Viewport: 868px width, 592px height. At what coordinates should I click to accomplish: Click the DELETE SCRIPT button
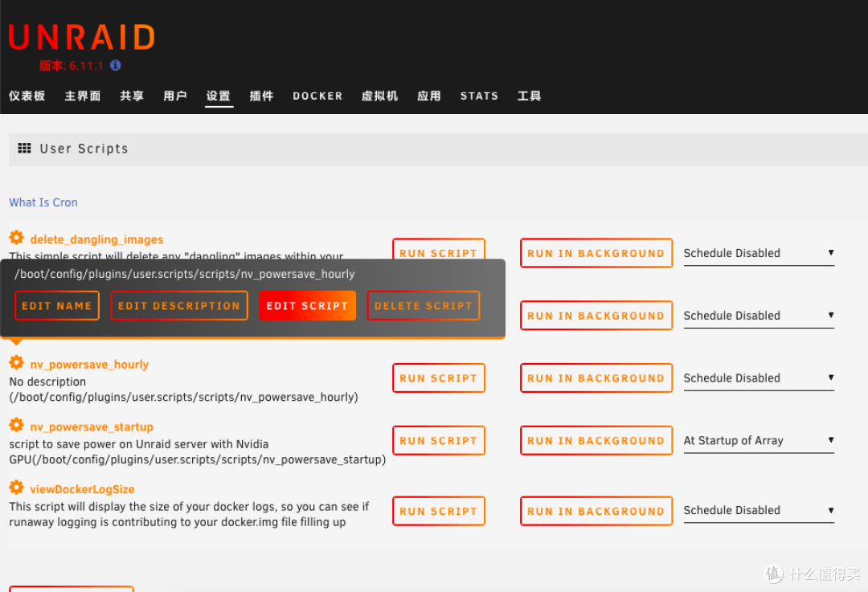[423, 306]
